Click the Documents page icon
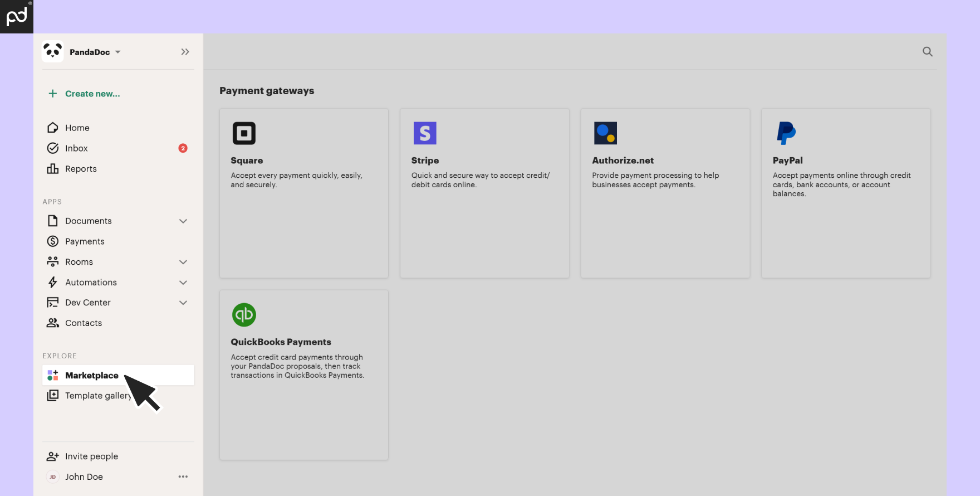The height and width of the screenshot is (496, 980). [x=53, y=221]
